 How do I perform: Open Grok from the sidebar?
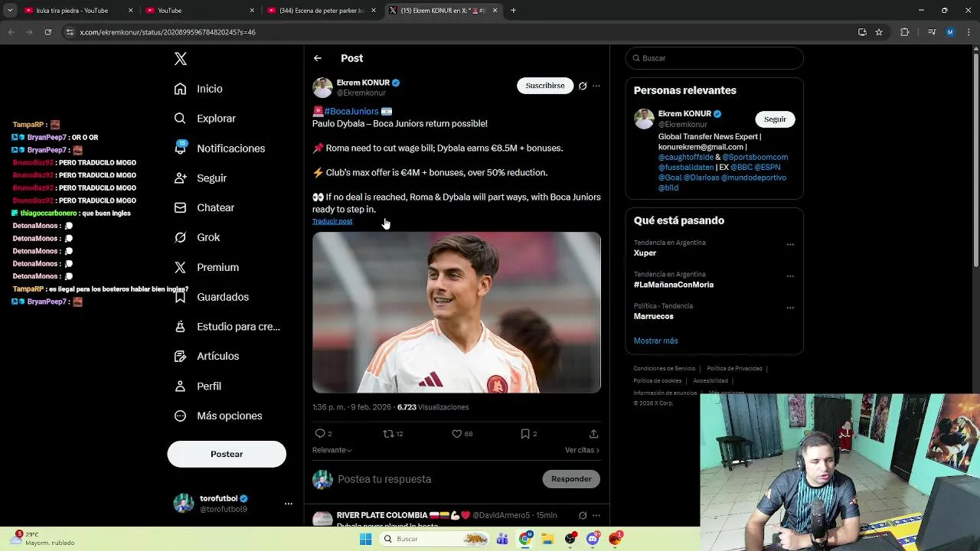click(x=197, y=237)
